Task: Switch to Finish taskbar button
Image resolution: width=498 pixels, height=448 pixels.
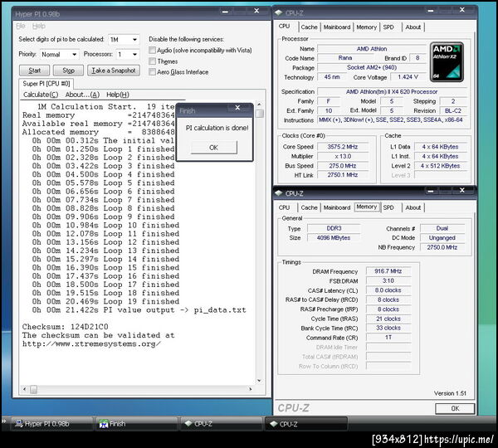Action: coord(135,424)
